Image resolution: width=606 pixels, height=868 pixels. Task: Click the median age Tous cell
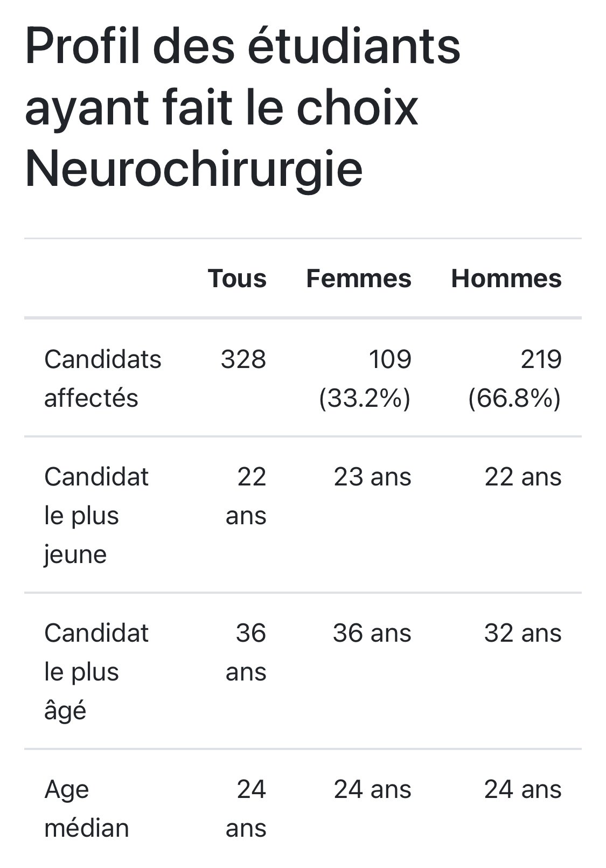click(246, 809)
